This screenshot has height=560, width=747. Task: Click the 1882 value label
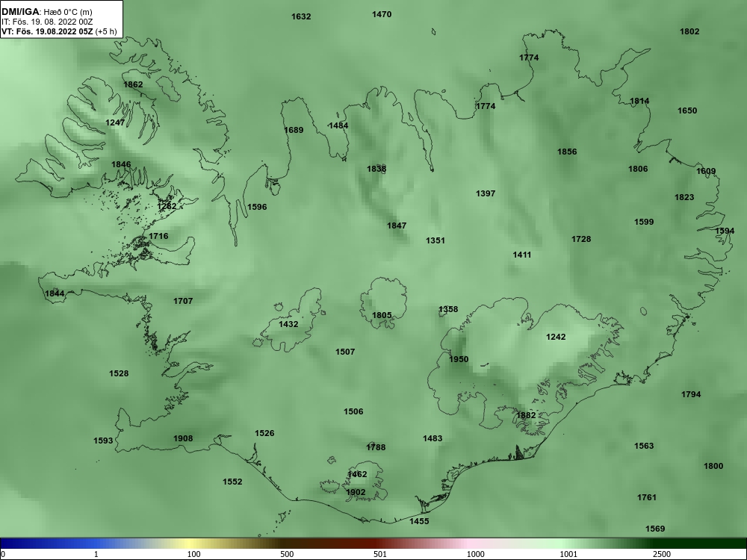[526, 415]
